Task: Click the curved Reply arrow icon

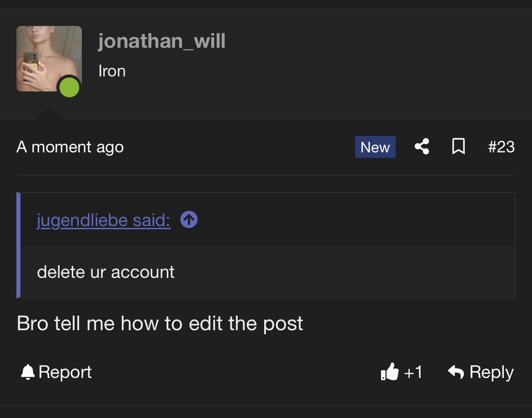Action: pos(456,372)
